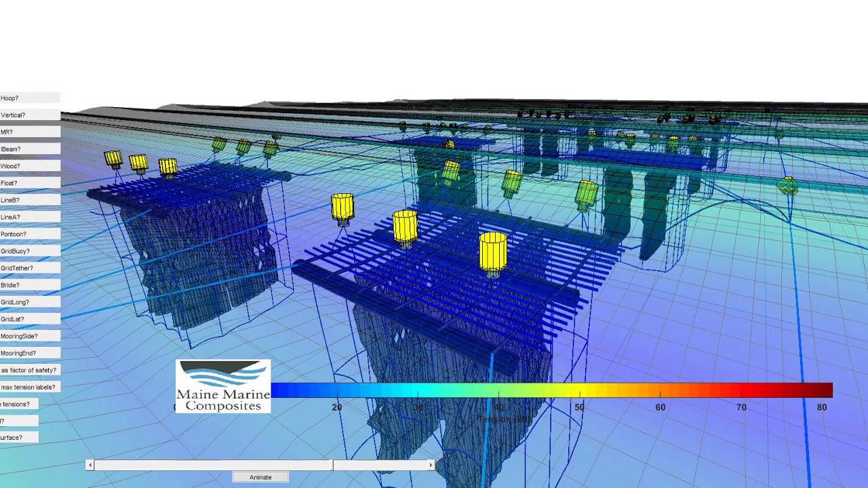Toggle the GridTether? option
868x488 pixels.
tap(30, 268)
